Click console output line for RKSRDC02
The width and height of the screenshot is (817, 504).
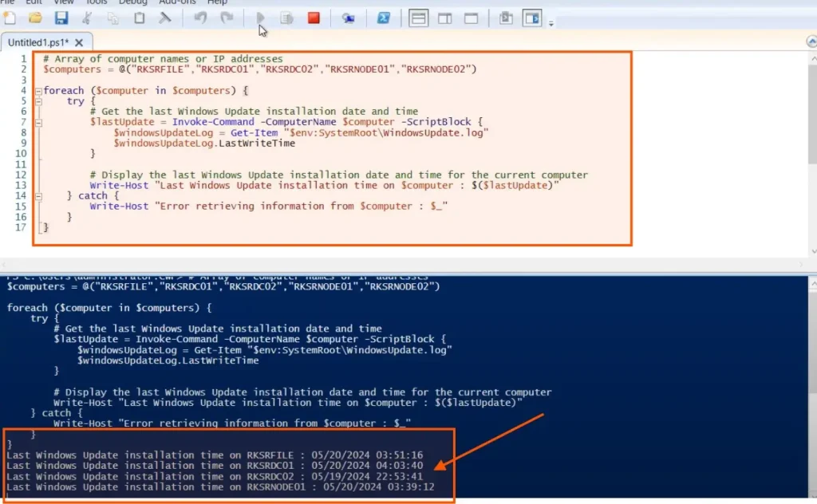click(215, 476)
